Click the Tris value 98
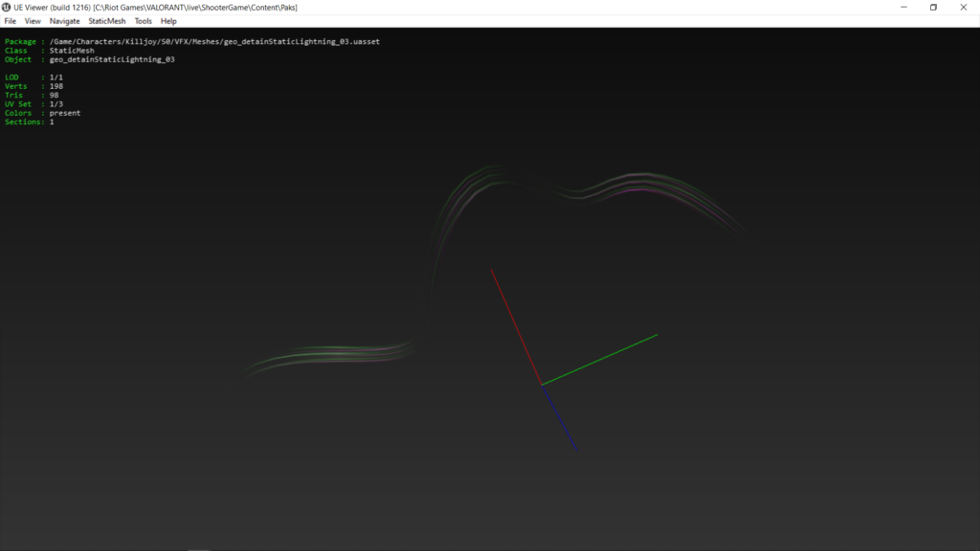The height and width of the screenshot is (551, 980). (54, 95)
